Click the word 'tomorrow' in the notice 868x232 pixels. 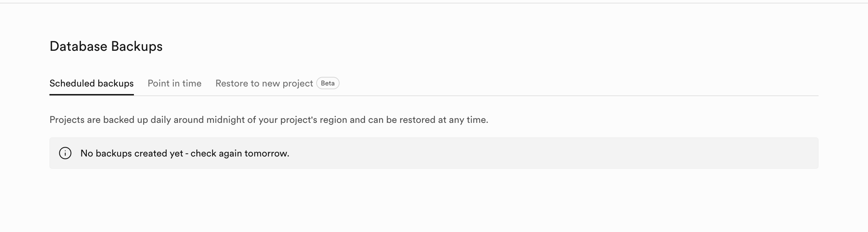(266, 153)
